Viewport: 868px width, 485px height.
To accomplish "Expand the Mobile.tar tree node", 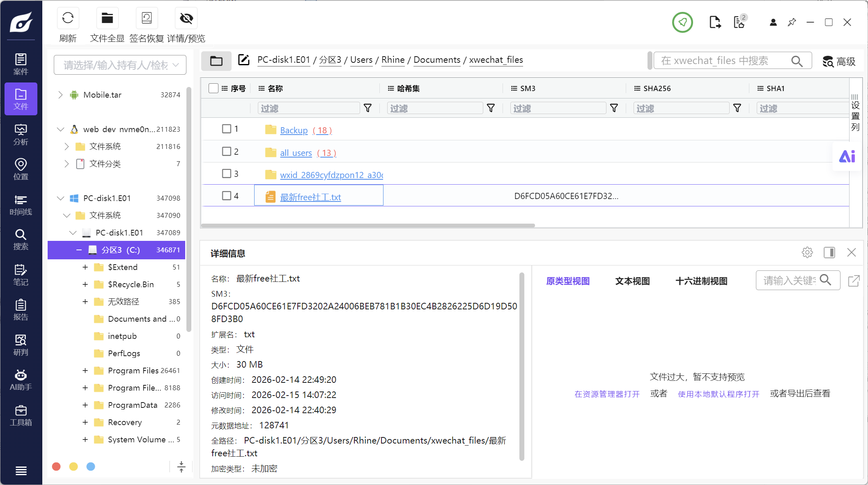I will (60, 95).
